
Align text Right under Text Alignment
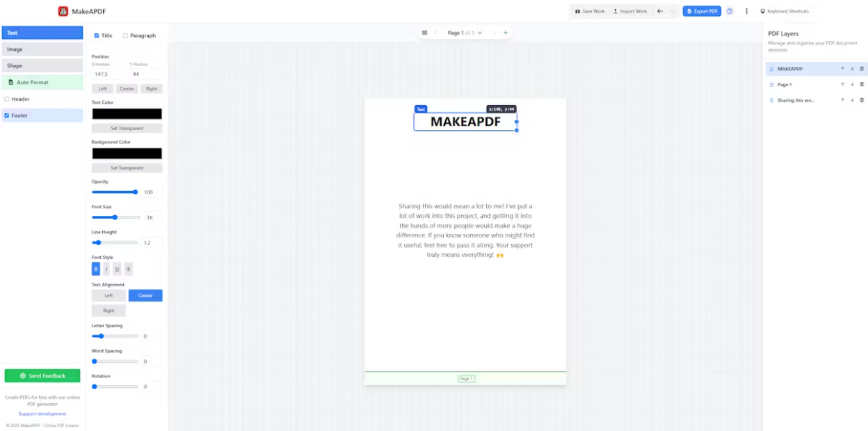click(x=108, y=311)
